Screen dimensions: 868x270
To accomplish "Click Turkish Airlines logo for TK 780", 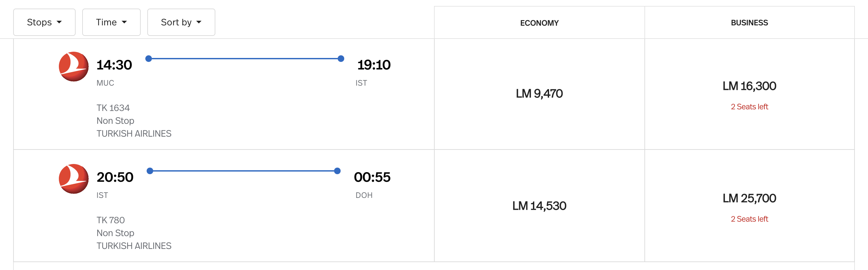I will click(73, 179).
